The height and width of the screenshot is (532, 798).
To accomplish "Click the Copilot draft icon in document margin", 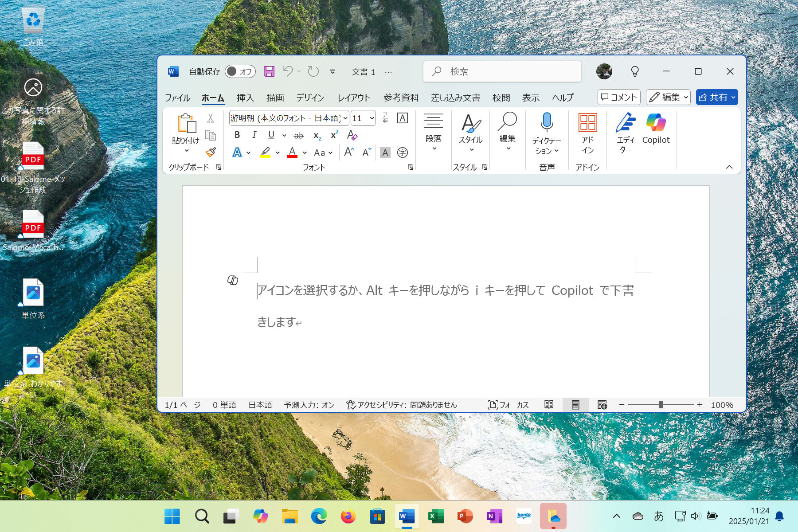I will (233, 280).
